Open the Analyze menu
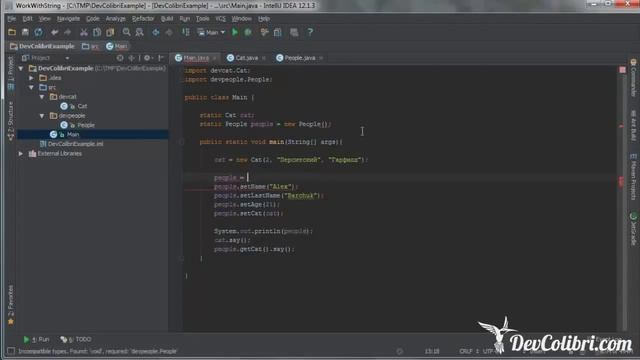Viewport: 640px width, 360px height. point(116,19)
